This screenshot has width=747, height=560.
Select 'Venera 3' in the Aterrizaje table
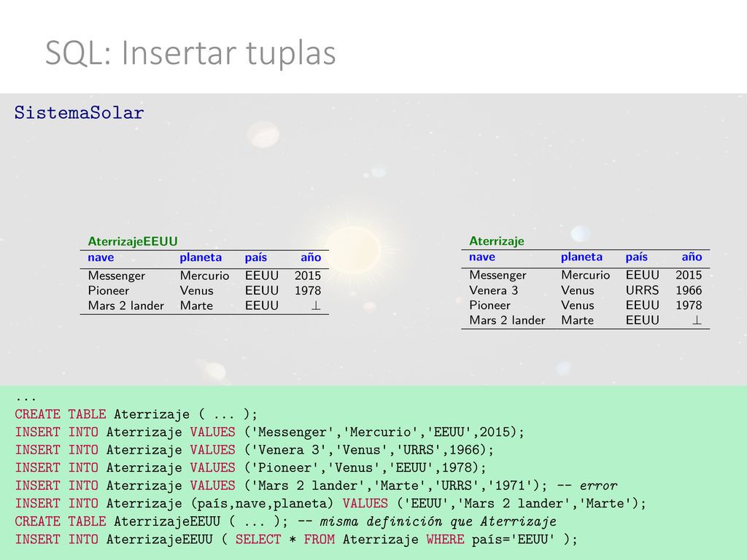pyautogui.click(x=494, y=290)
